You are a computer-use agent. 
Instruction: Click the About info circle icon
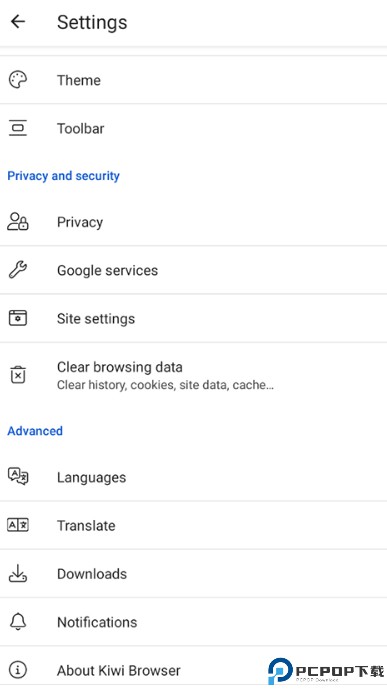[18, 670]
